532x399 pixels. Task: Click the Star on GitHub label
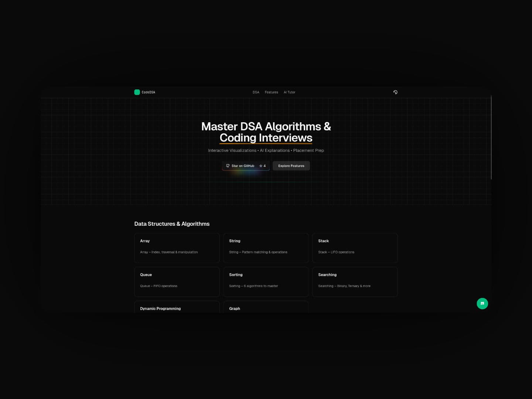(243, 166)
